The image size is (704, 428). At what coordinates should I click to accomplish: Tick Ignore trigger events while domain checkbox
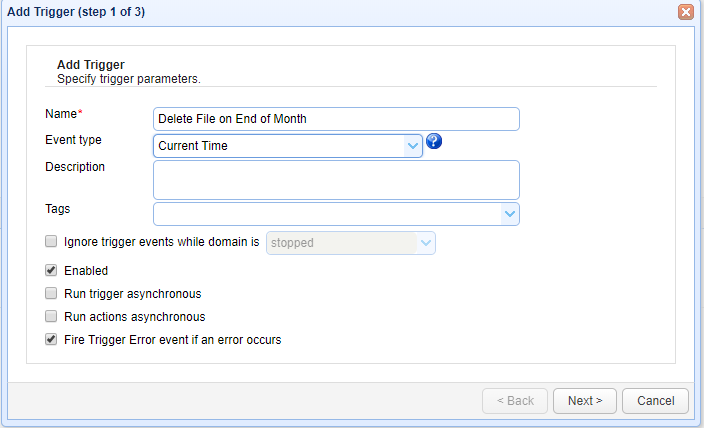(x=51, y=241)
